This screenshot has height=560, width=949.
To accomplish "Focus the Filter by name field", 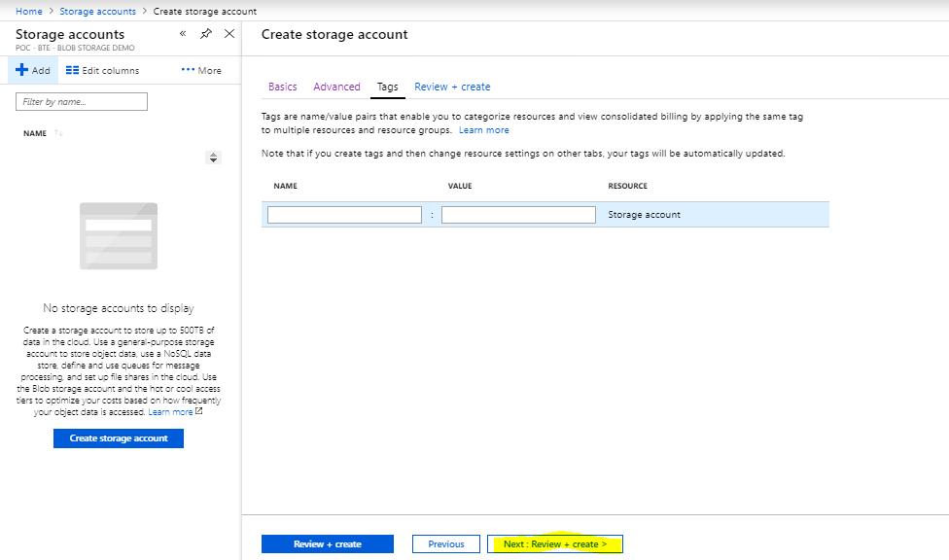I will [82, 102].
